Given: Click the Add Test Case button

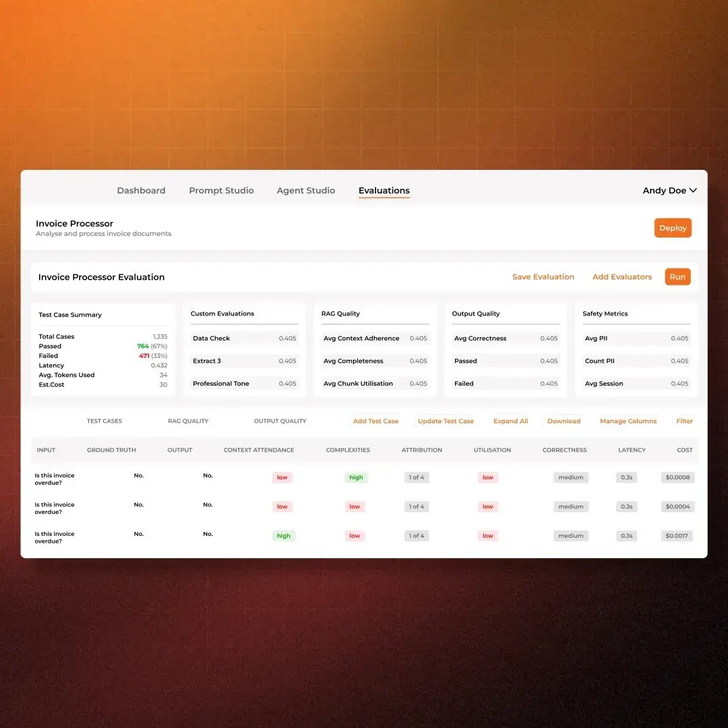Looking at the screenshot, I should click(375, 421).
